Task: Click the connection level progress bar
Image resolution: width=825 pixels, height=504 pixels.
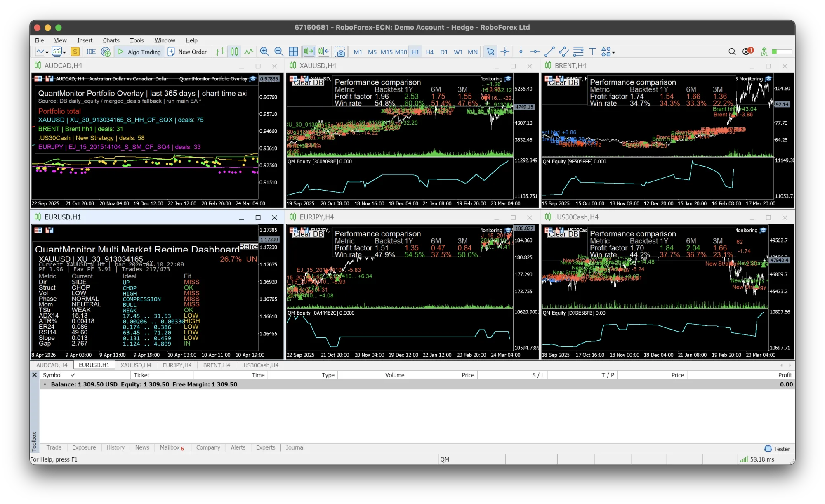Action: (x=782, y=52)
